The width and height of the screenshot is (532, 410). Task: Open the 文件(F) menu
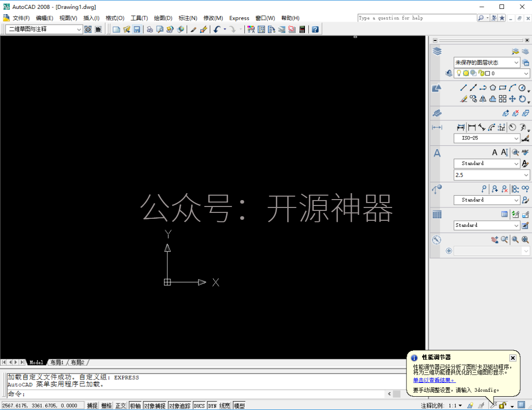21,18
